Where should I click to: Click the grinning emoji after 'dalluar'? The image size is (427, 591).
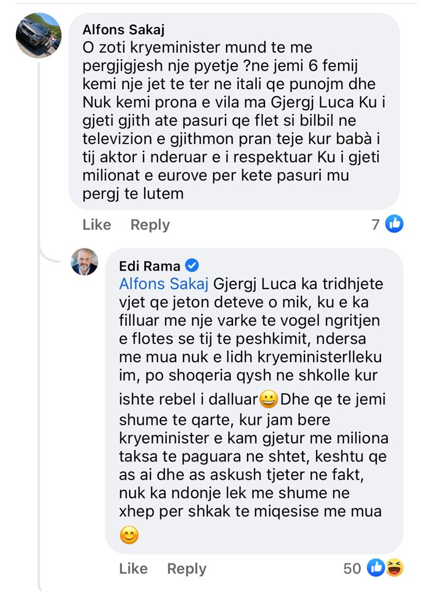pos(269,400)
